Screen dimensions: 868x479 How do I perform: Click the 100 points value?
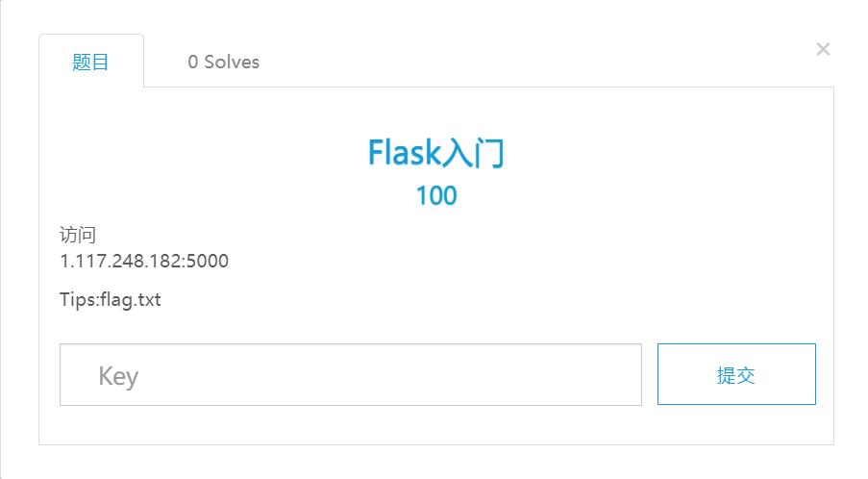tap(435, 196)
